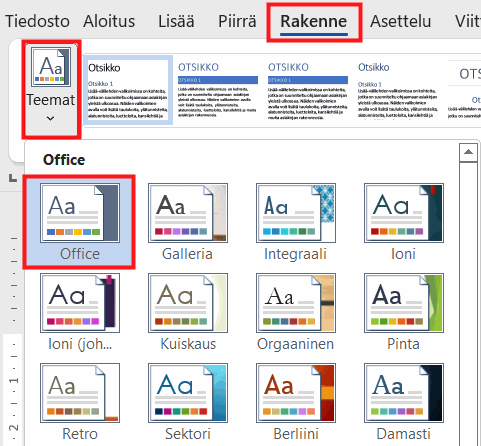Image resolution: width=481 pixels, height=446 pixels.
Task: Pick the Sektori theme
Action: [188, 402]
